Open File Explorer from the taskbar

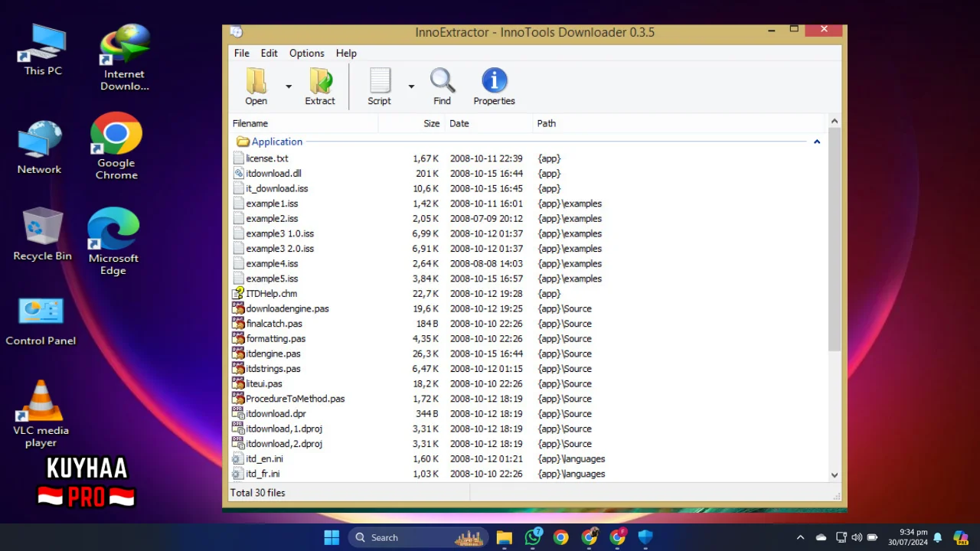504,537
